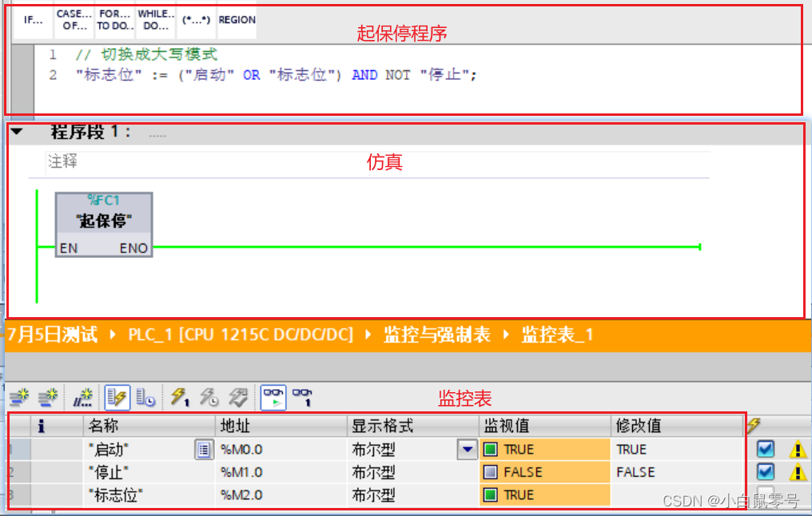Enable the modify checkbox for 停止 row
This screenshot has width=812, height=516.
tap(765, 472)
